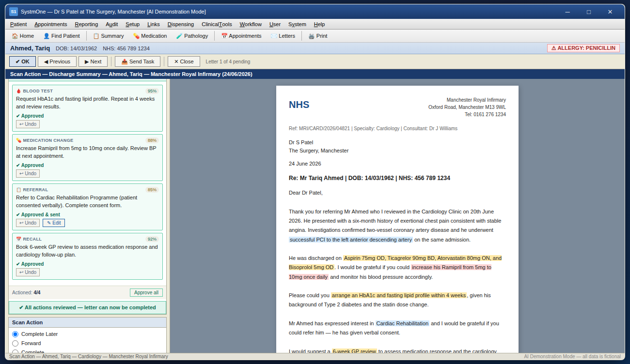Open the patient Summary toolbar item

click(109, 36)
